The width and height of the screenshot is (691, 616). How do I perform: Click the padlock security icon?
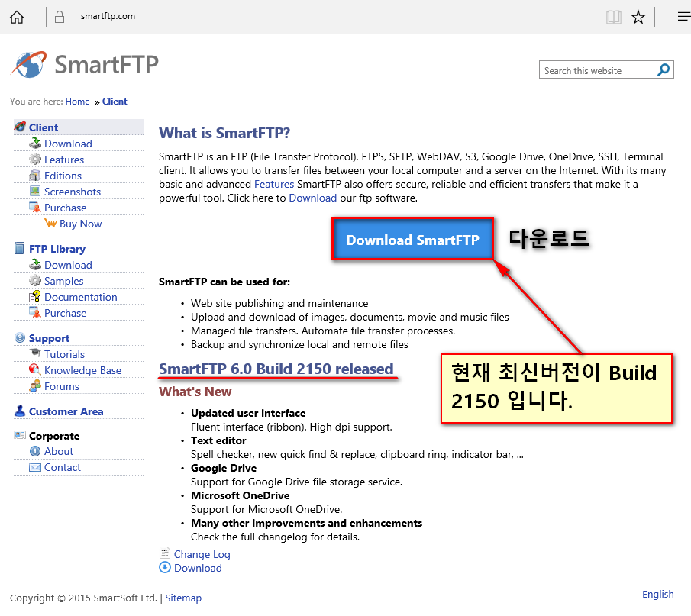60,17
